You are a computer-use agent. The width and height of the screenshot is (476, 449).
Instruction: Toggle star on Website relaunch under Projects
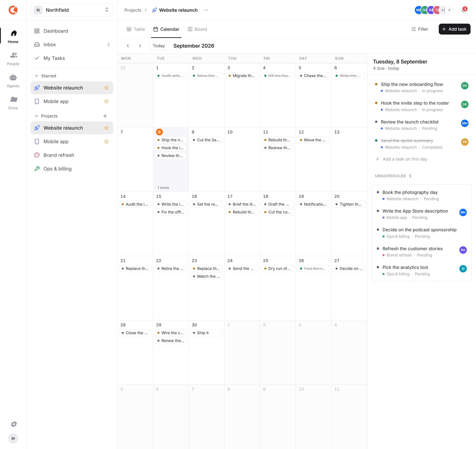[106, 128]
